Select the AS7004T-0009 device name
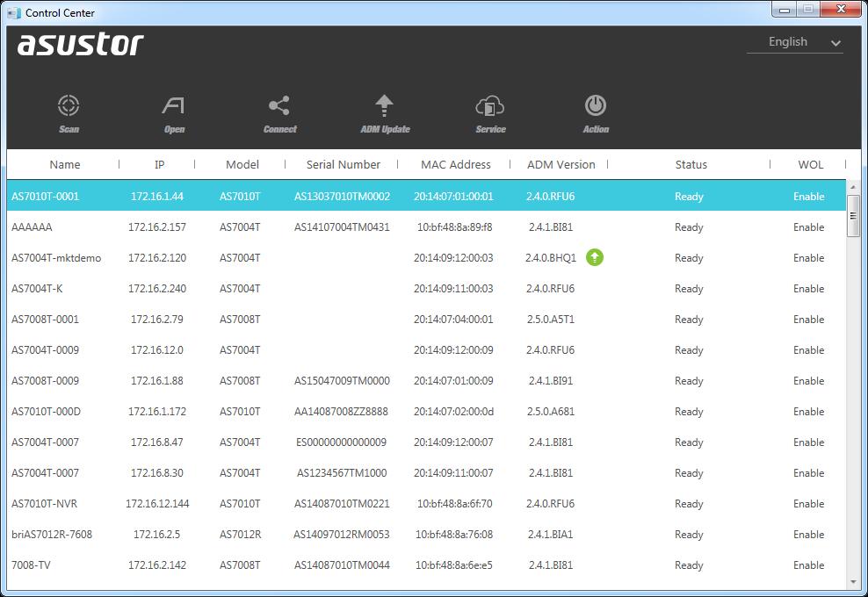Screen dimensions: 868x597 coord(46,349)
